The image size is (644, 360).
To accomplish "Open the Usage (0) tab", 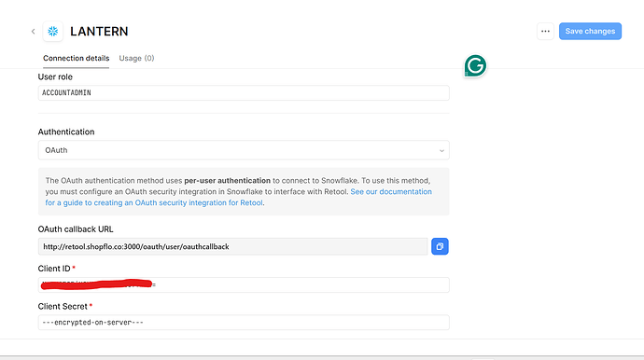I will [136, 58].
